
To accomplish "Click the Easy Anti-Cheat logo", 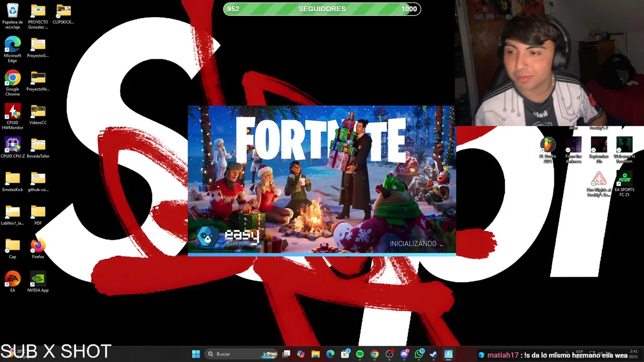I will point(229,236).
